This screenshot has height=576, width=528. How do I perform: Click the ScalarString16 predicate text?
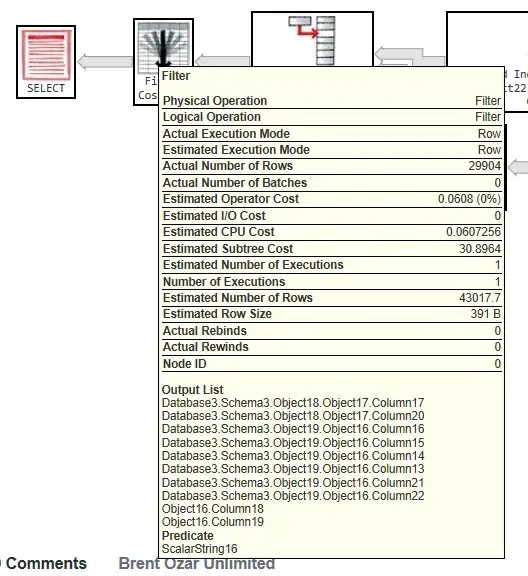point(200,549)
